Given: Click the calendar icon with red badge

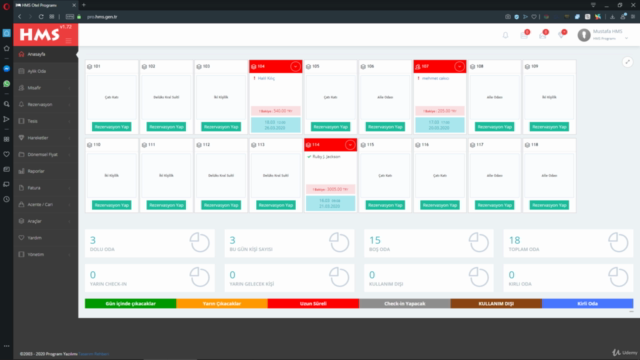Looking at the screenshot, I should (x=524, y=36).
